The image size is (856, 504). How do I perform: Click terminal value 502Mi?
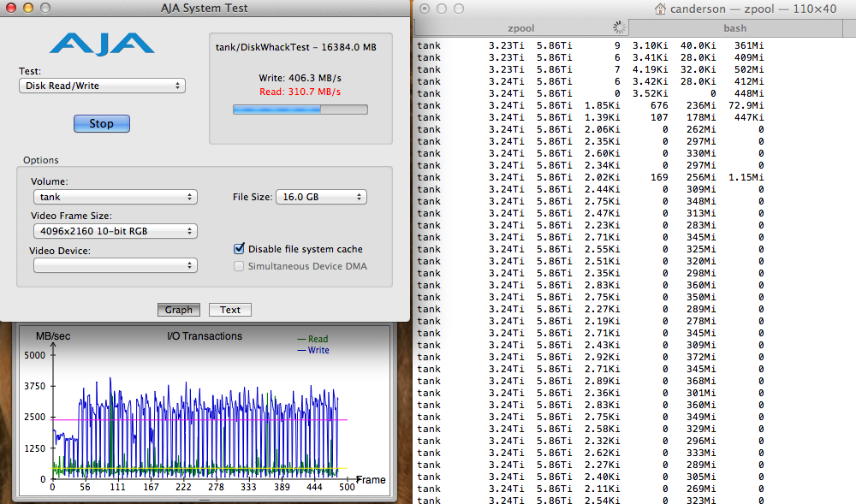tap(749, 69)
